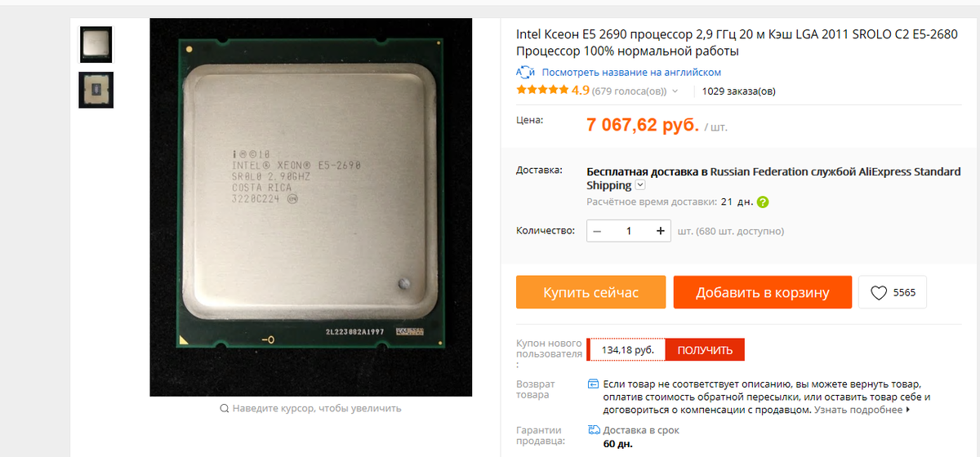Click 'Купить сейчас' button

click(x=591, y=292)
